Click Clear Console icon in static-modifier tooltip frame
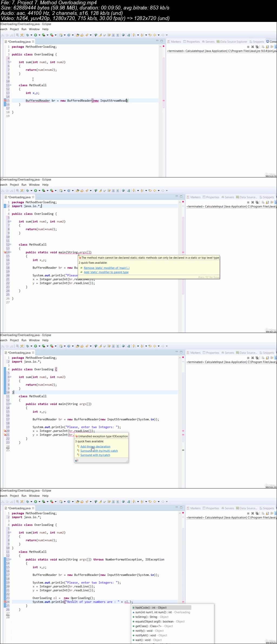This screenshot has height=644, width=277. click(263, 202)
